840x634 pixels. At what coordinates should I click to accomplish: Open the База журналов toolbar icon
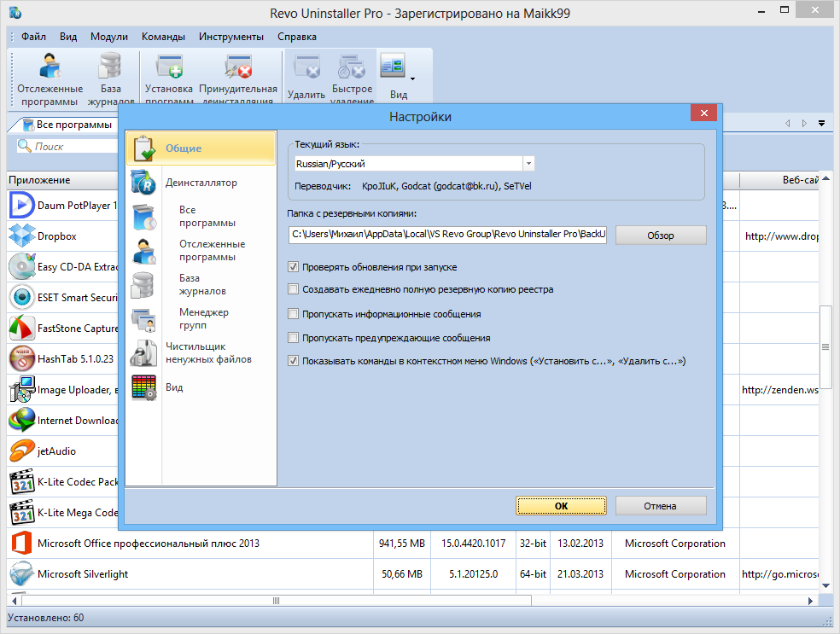coord(110,67)
